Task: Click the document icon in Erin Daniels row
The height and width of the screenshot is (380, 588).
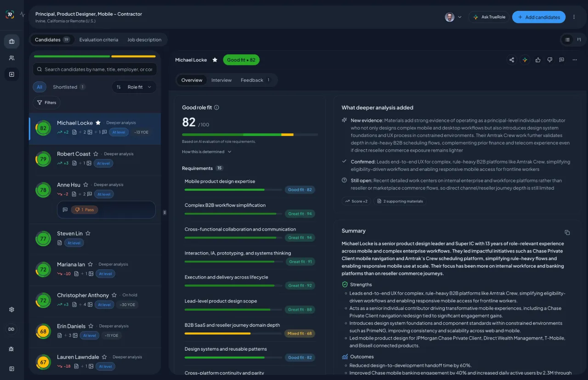Action: coord(60,335)
